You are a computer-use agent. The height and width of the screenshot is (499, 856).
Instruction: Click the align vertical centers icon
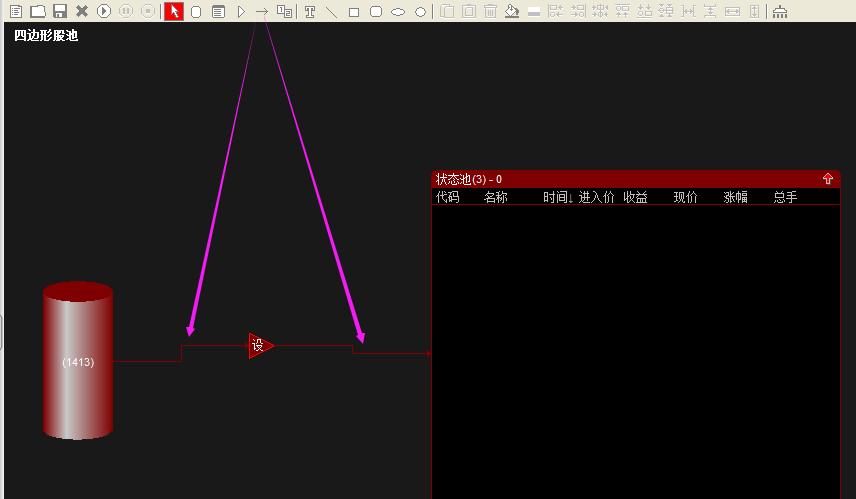point(666,11)
